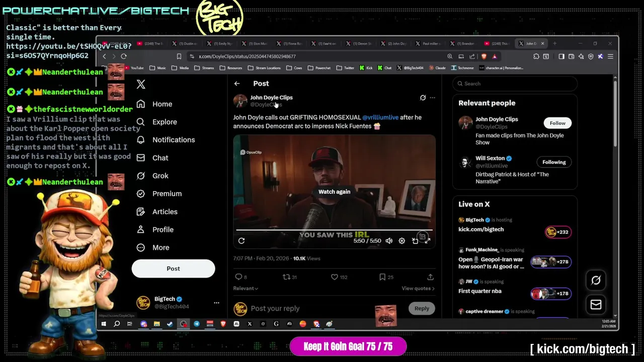
Task: Click the reply comment icon with 8
Action: tap(241, 277)
